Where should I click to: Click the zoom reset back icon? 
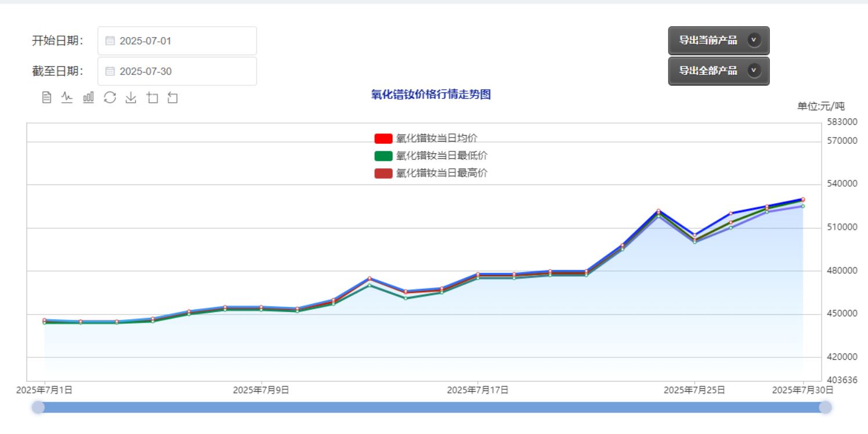point(172,97)
